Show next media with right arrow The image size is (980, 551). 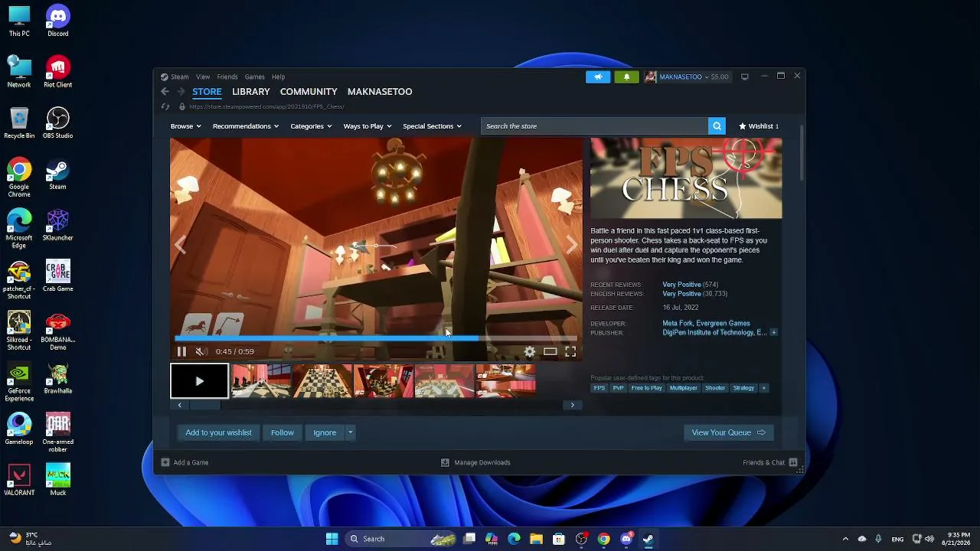click(571, 244)
